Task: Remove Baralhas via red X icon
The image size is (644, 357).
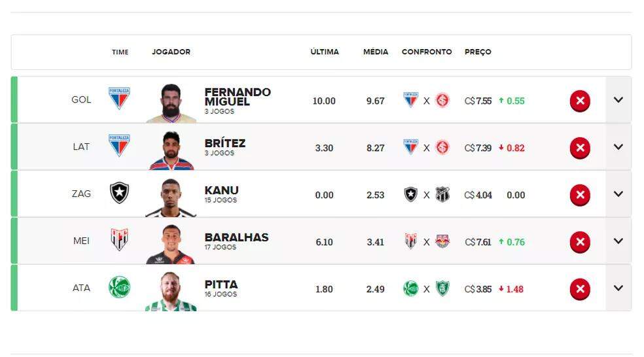Action: point(580,242)
